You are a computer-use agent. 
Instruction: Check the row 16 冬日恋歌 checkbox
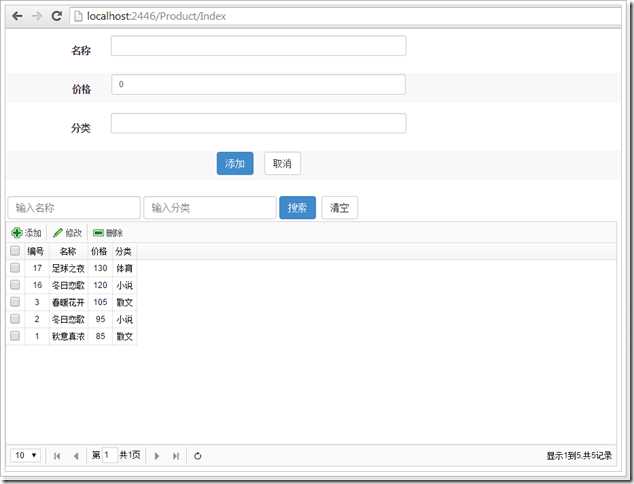[x=15, y=285]
